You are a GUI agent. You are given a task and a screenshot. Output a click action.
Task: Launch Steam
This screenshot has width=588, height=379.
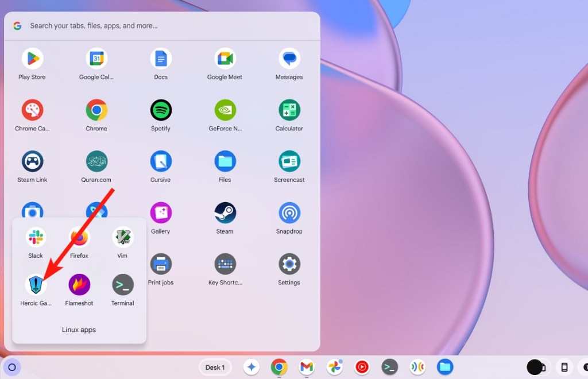tap(225, 213)
